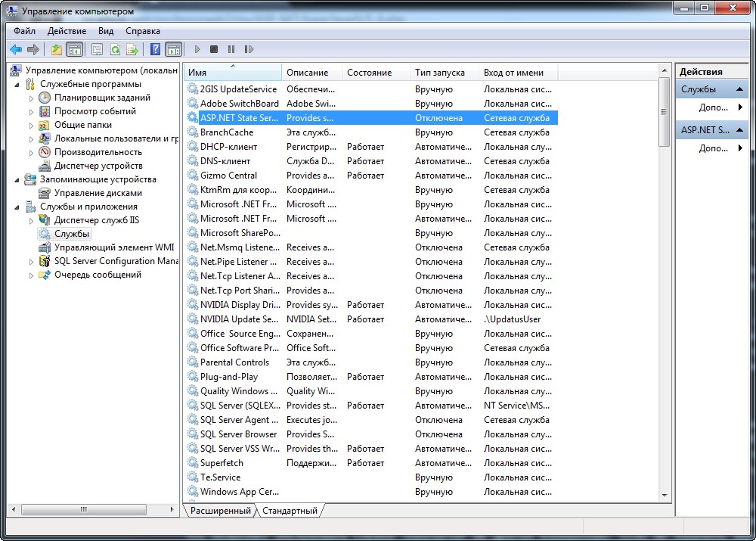This screenshot has height=541, width=756.
Task: Click the Stop service square button
Action: tap(214, 49)
